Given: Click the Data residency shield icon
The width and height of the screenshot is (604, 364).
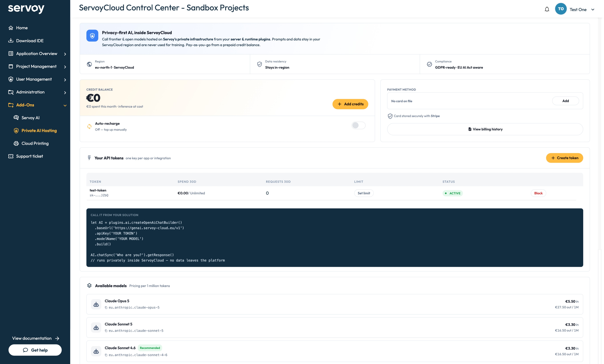Looking at the screenshot, I should click(x=259, y=64).
